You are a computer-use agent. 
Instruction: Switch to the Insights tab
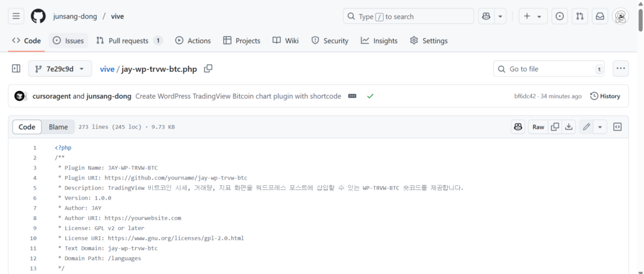coord(379,41)
